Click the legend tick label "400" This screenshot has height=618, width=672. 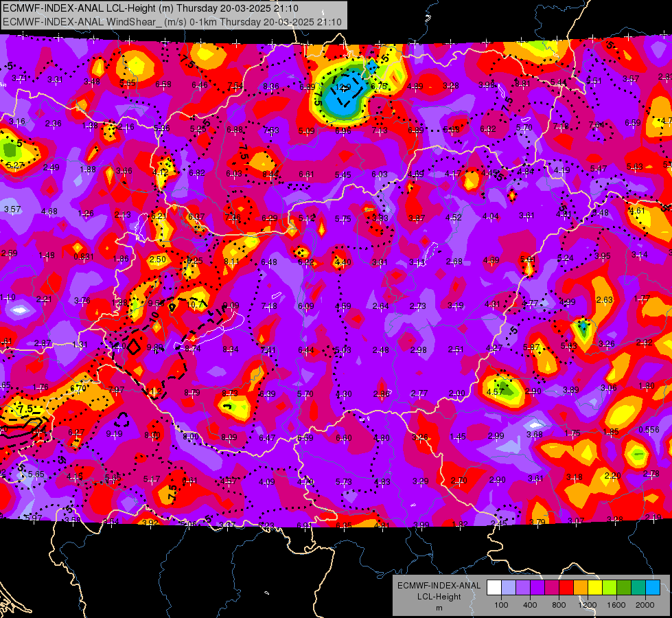(530, 605)
